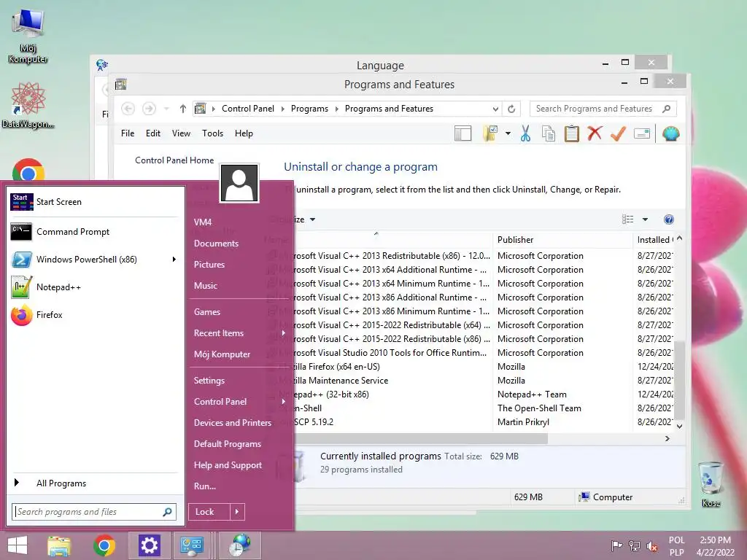The width and height of the screenshot is (747, 560).
Task: Click the orange checkmark Properties icon
Action: pyautogui.click(x=618, y=134)
